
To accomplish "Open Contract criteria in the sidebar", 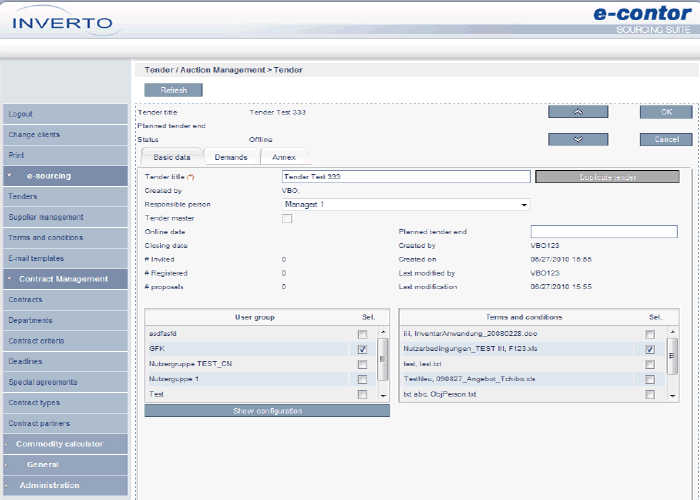I will [x=65, y=341].
